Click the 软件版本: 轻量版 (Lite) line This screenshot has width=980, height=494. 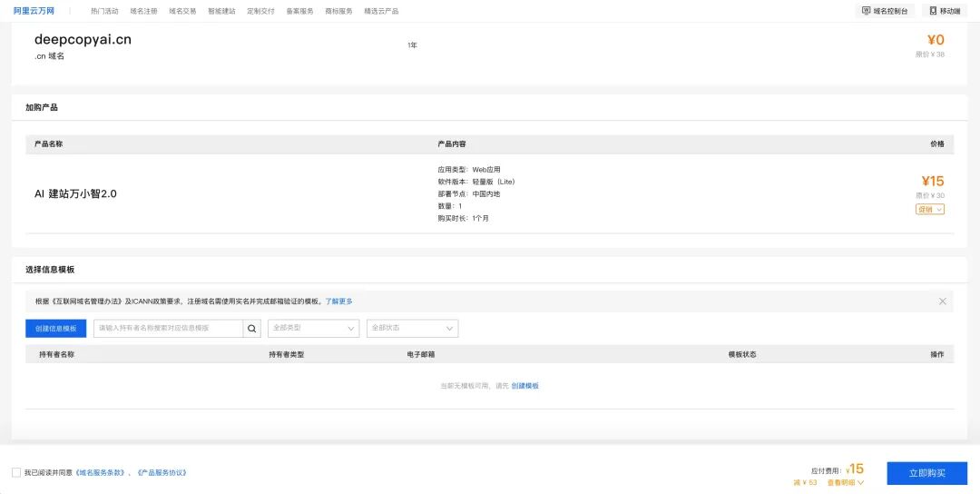[476, 182]
